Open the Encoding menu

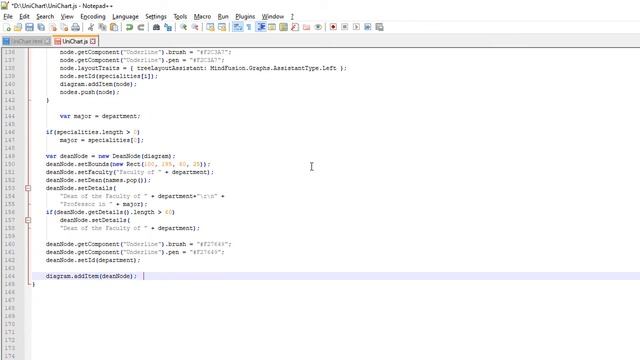[x=93, y=16]
